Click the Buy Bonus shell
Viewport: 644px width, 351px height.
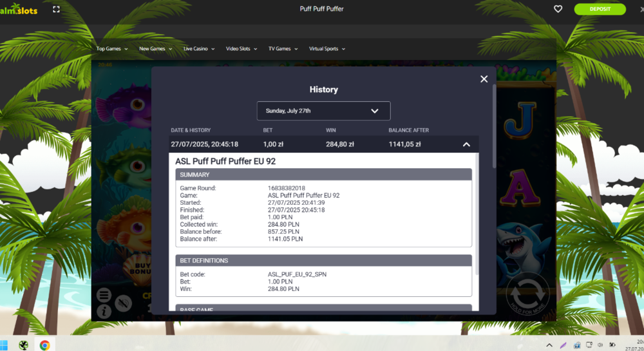click(140, 269)
